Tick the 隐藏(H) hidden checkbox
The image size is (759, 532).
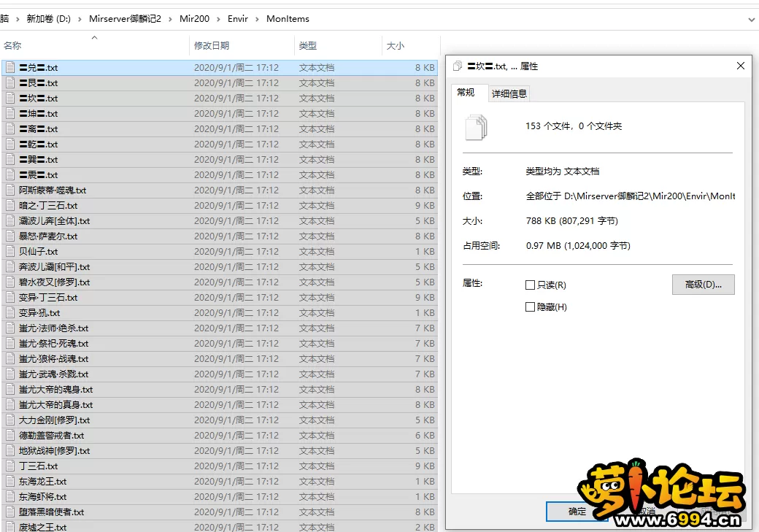pos(530,307)
